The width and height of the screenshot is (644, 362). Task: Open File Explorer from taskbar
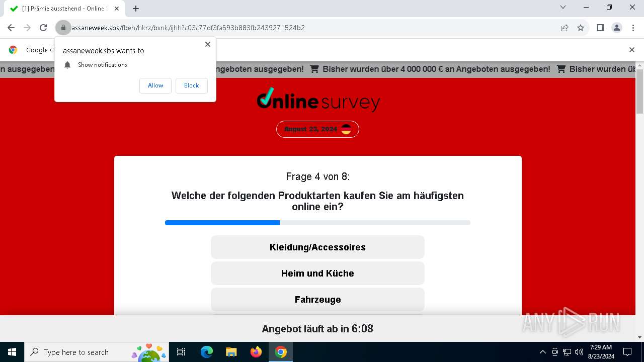click(231, 352)
